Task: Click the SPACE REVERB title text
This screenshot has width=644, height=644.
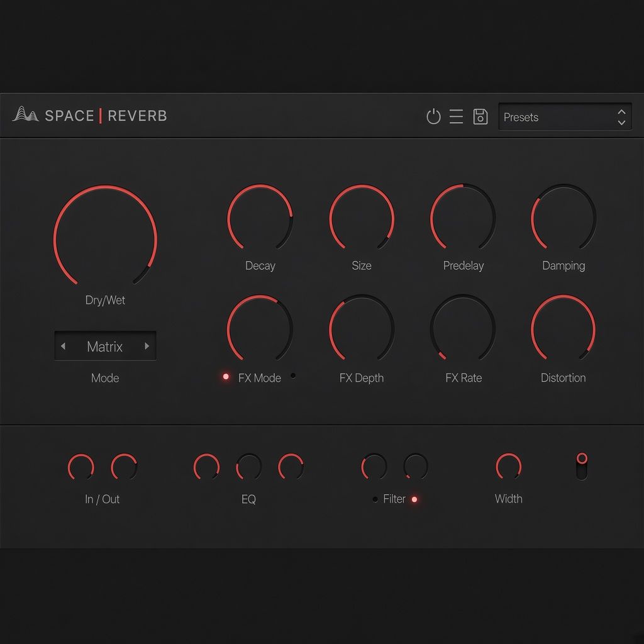Action: [x=106, y=116]
